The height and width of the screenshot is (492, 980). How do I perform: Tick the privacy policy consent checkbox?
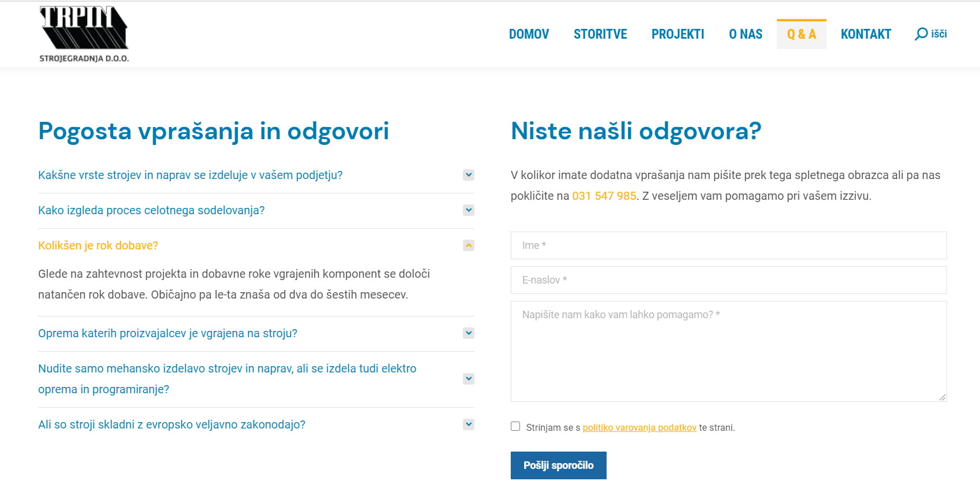pos(515,427)
